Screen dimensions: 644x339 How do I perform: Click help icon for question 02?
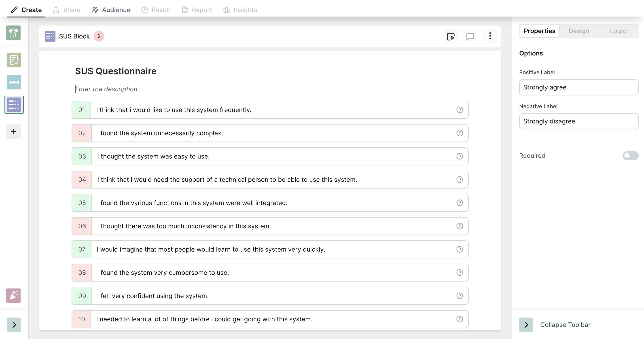[460, 133]
